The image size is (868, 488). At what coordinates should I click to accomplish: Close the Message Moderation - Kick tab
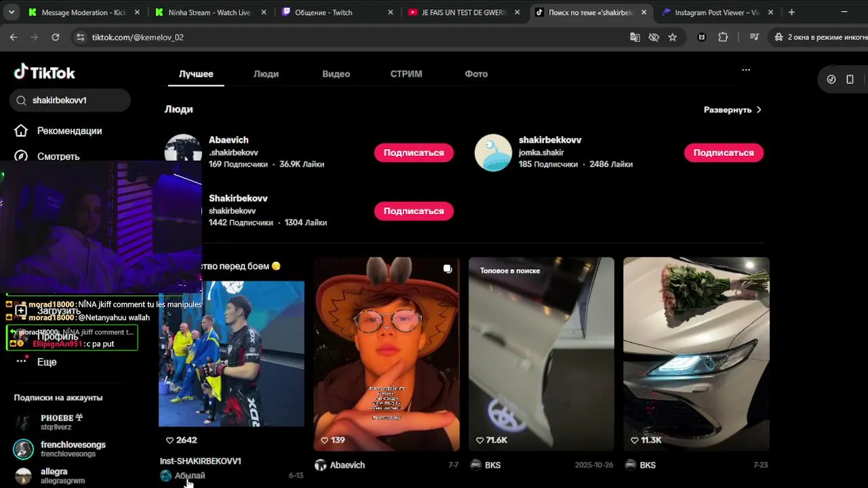[137, 12]
